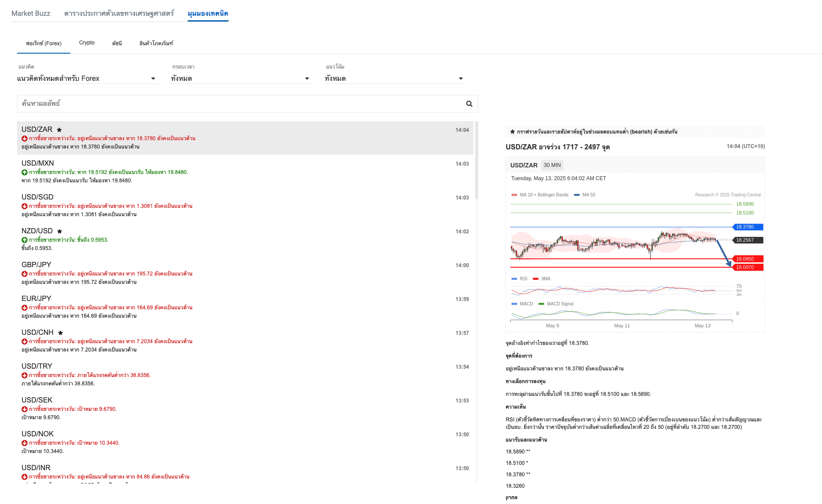Click the 18.5890 ** resistance level text

pyautogui.click(x=518, y=452)
